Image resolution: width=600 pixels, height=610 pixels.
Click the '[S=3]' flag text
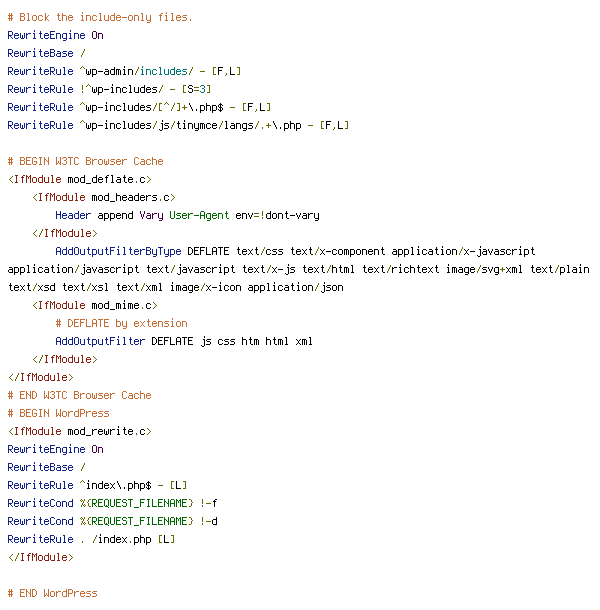tap(196, 89)
